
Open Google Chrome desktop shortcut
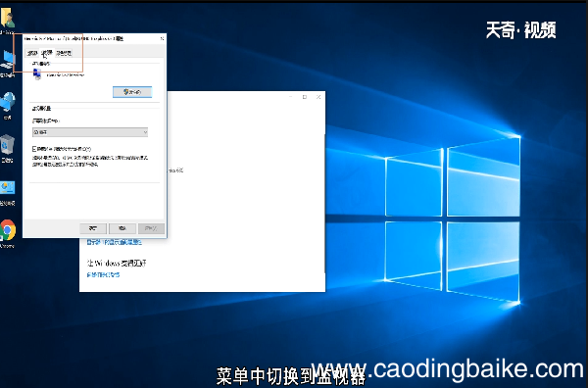8,234
